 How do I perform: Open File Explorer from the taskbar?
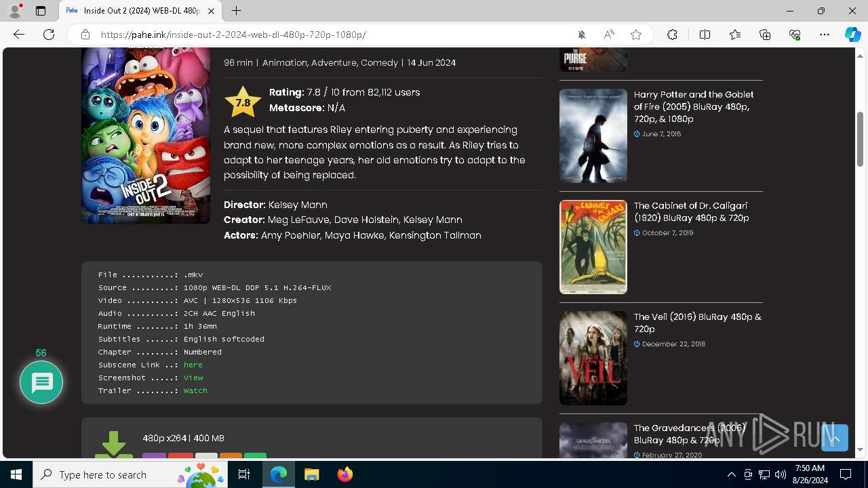point(311,474)
